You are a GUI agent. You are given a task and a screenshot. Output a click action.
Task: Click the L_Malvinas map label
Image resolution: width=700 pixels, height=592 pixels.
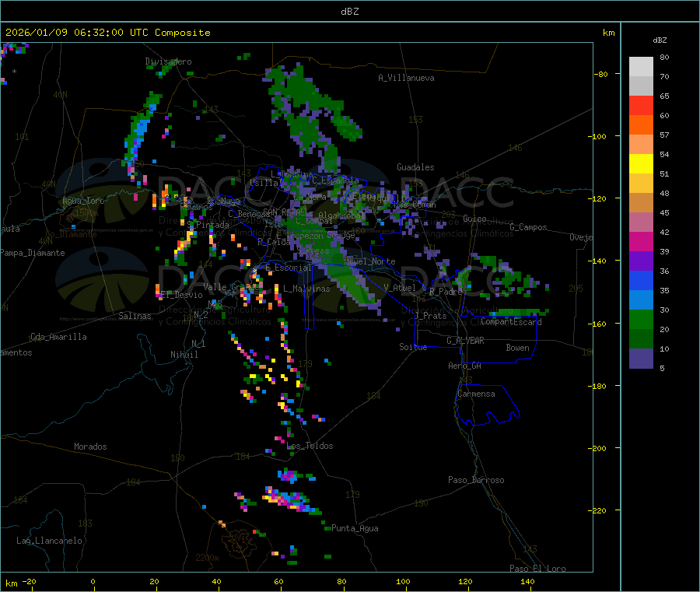[306, 289]
